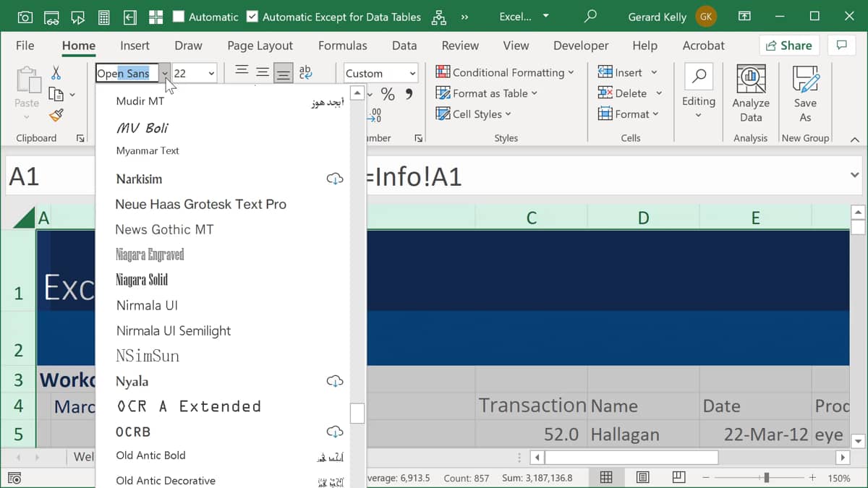Expand more Quick Access Toolbar commands
868x488 pixels.
[x=464, y=17]
